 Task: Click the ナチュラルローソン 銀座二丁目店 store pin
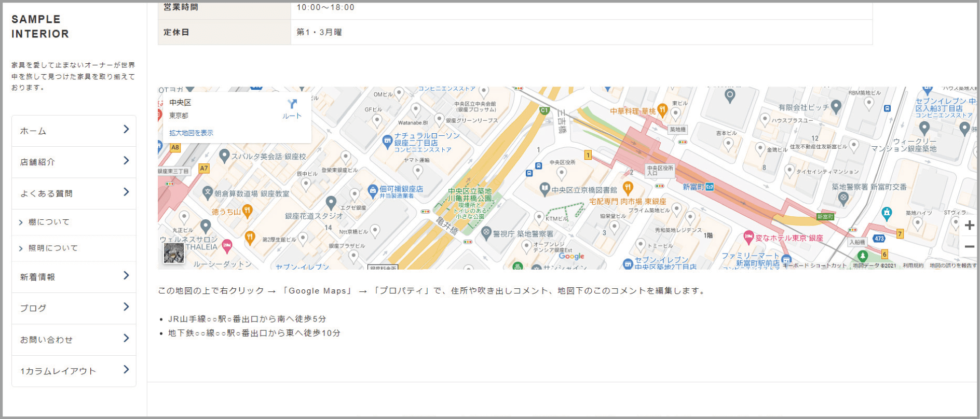pyautogui.click(x=387, y=141)
